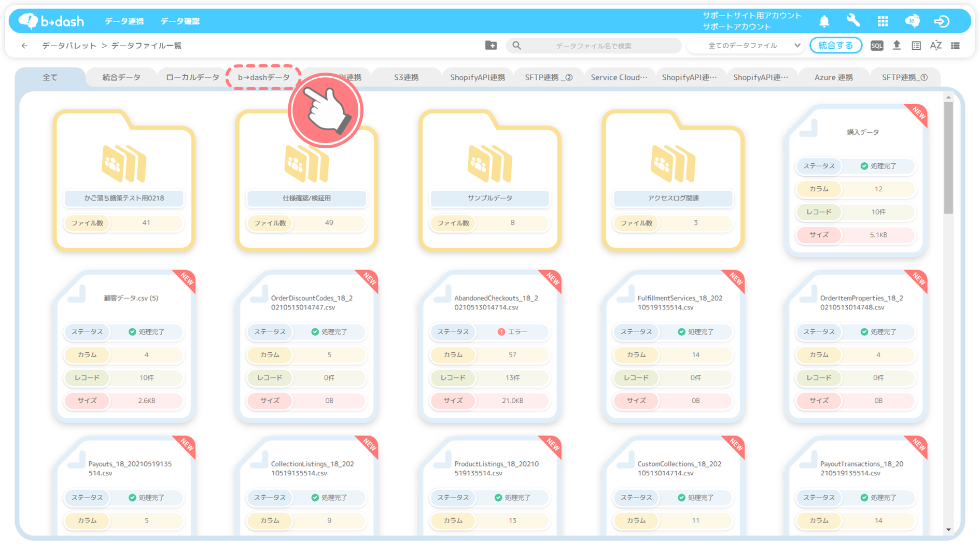Viewport: 980px width, 551px height.
Task: Open PayoutTransactions_18_20210519135514.csv file
Action: coord(856,486)
